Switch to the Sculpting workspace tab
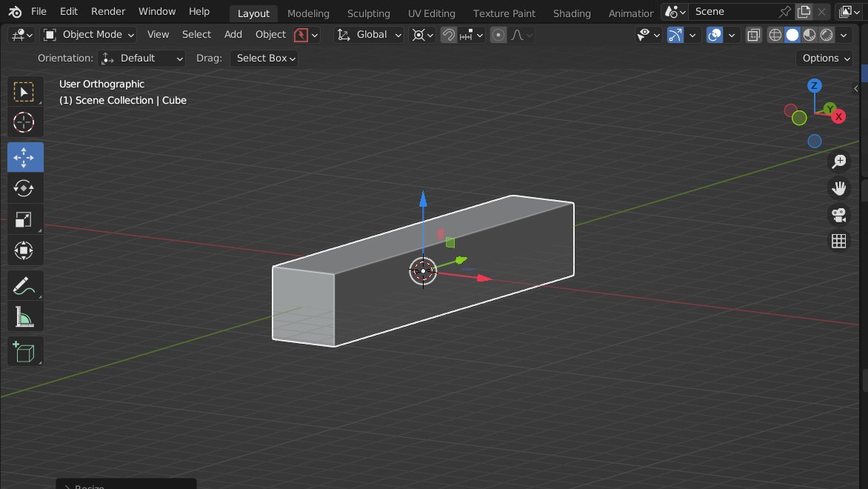This screenshot has width=868, height=489. pyautogui.click(x=369, y=13)
